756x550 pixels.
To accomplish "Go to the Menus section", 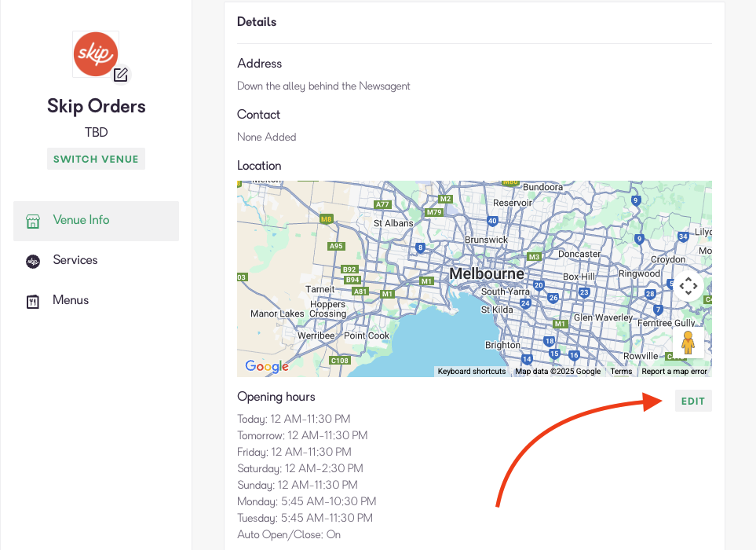I will click(x=71, y=300).
